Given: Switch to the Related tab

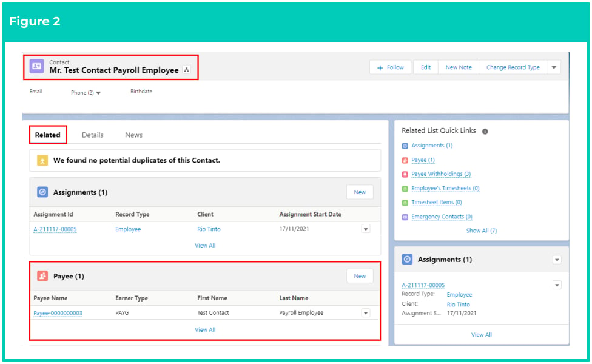Looking at the screenshot, I should point(47,135).
